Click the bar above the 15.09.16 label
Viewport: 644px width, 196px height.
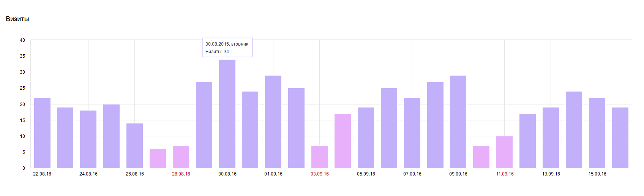(597, 133)
